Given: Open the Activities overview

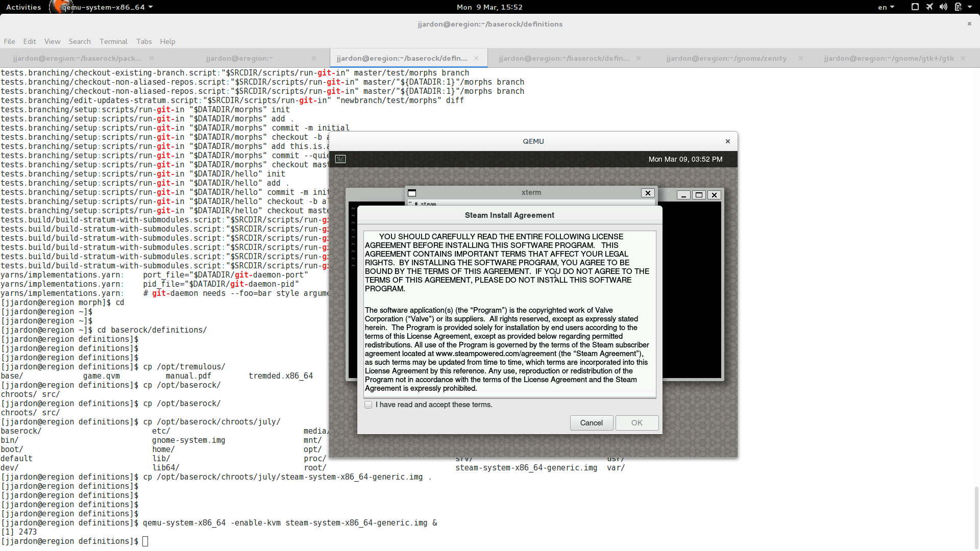Looking at the screenshot, I should point(23,7).
